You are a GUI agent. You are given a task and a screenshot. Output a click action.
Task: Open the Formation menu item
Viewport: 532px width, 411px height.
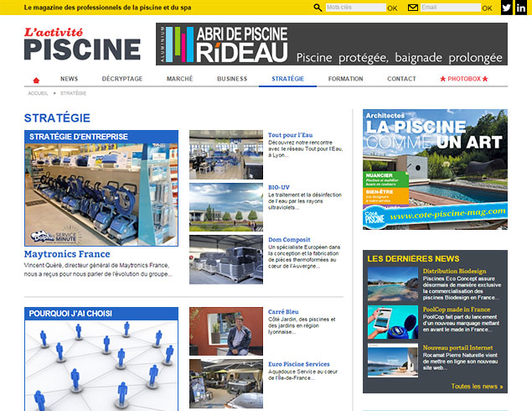point(345,79)
